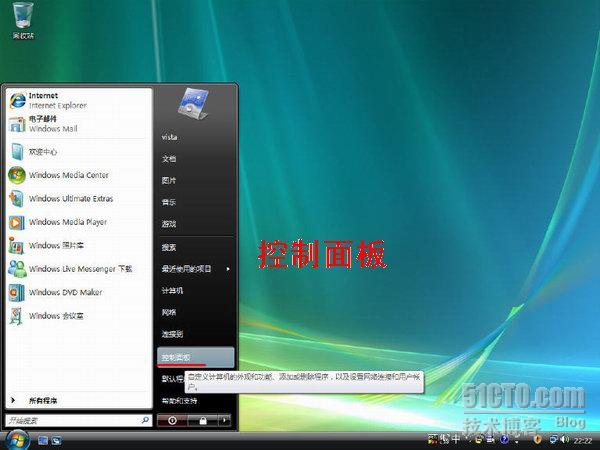Open 帮助和支持 Help and Support

pyautogui.click(x=195, y=401)
